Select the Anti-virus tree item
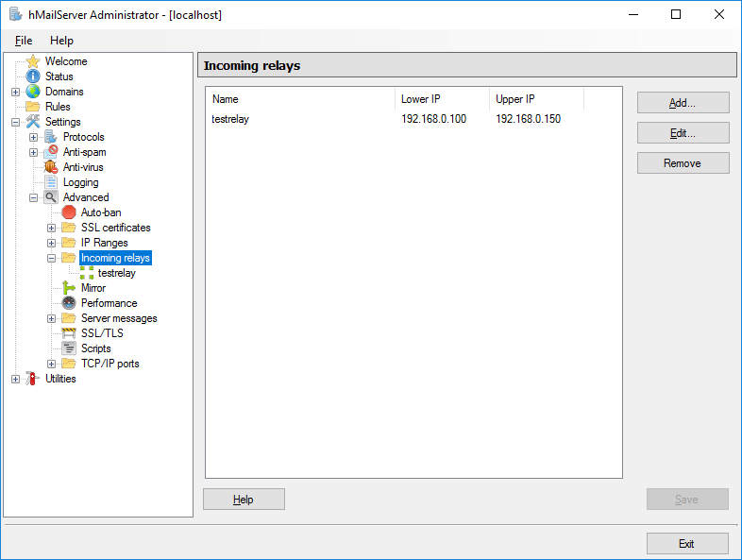The width and height of the screenshot is (742, 560). click(x=83, y=167)
